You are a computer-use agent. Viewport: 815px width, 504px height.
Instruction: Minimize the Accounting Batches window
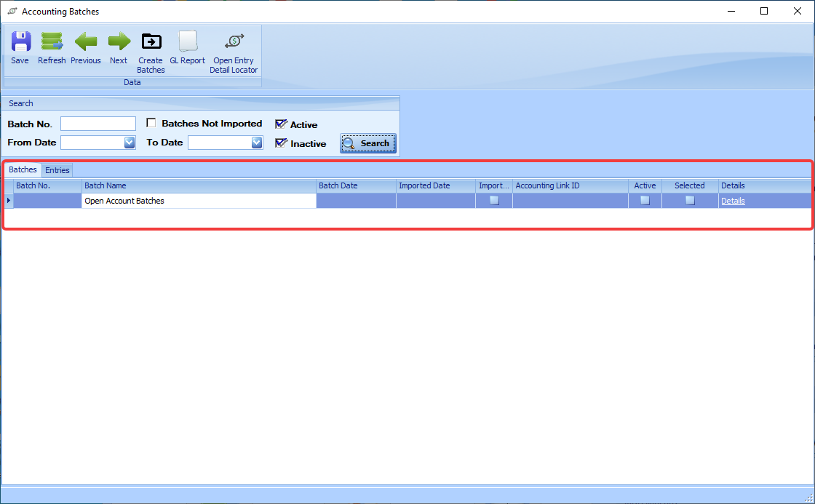pyautogui.click(x=731, y=11)
